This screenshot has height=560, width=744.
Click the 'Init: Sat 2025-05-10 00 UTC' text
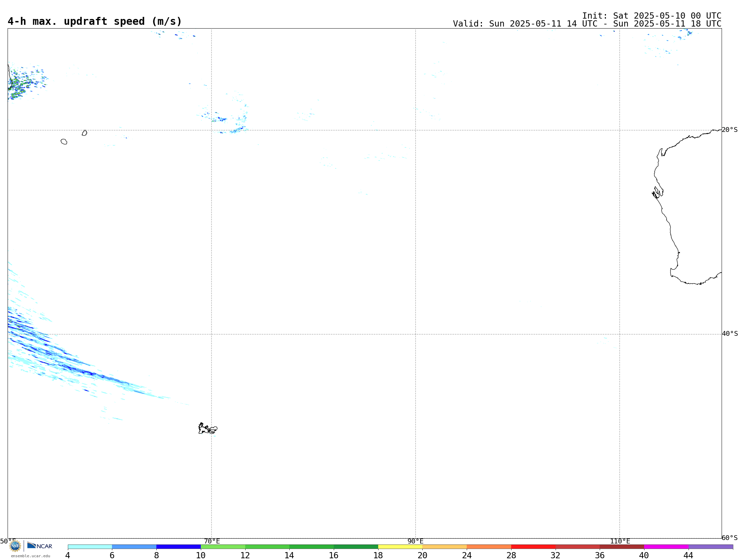[652, 16]
